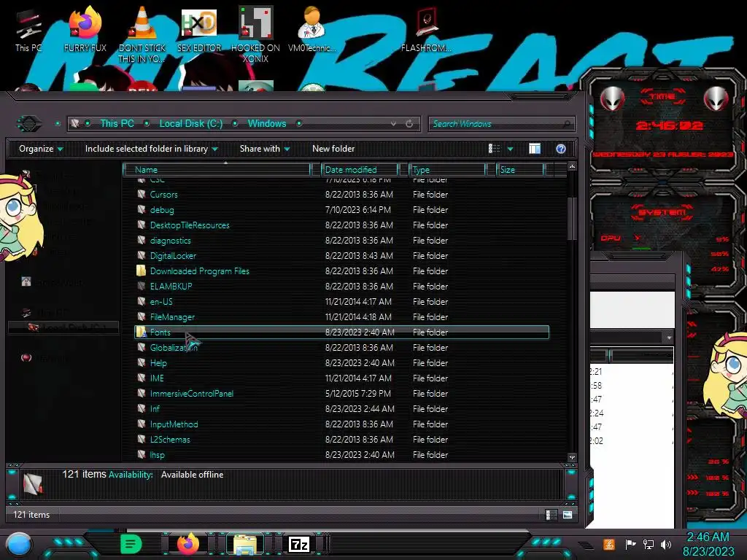Select the diagnostics folder
747x560 pixels.
tap(341, 241)
